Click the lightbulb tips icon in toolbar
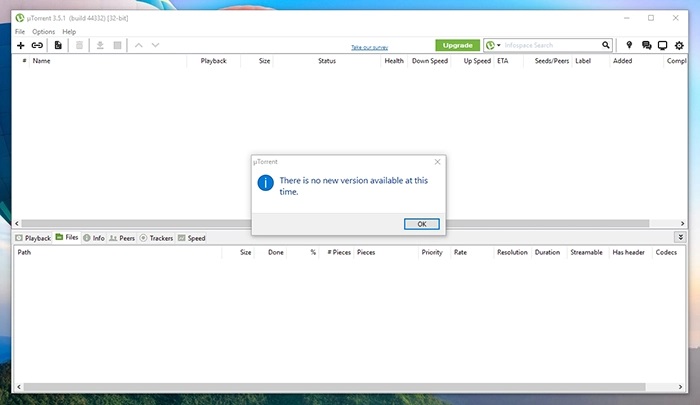This screenshot has width=700, height=405. 629,45
